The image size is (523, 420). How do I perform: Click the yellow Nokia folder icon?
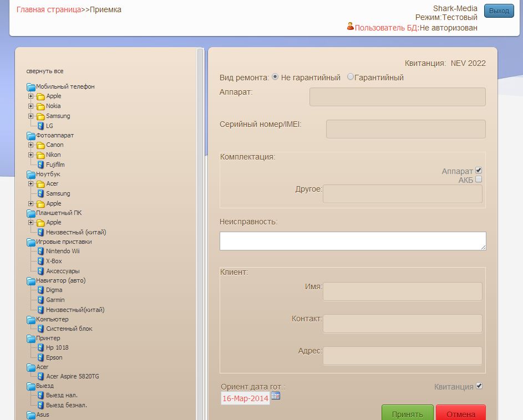coord(40,106)
